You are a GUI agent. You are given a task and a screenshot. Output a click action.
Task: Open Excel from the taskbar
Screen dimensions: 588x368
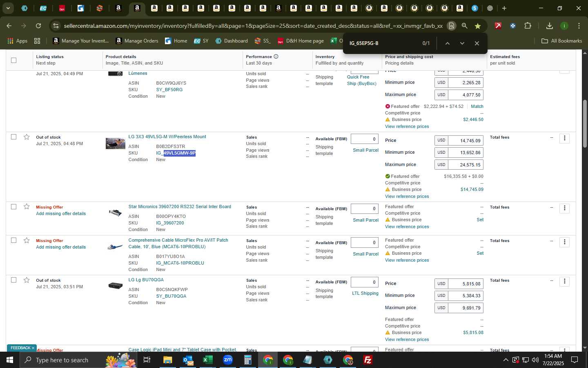click(207, 360)
